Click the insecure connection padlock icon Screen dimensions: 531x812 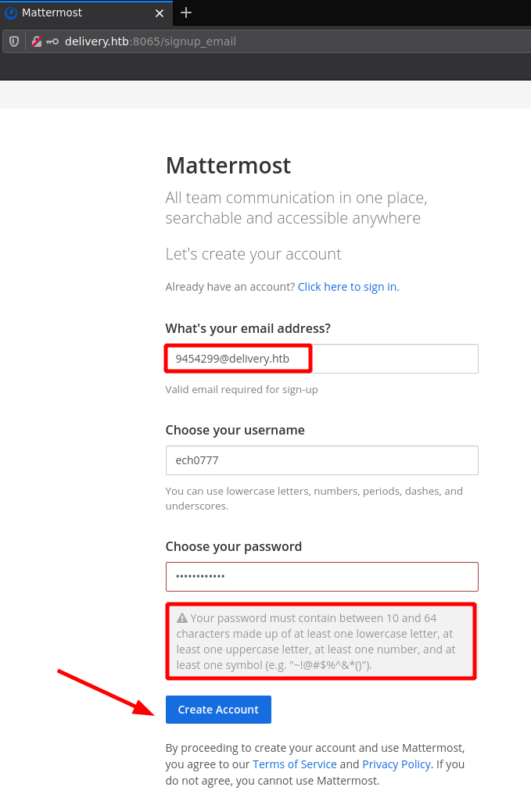(x=36, y=41)
